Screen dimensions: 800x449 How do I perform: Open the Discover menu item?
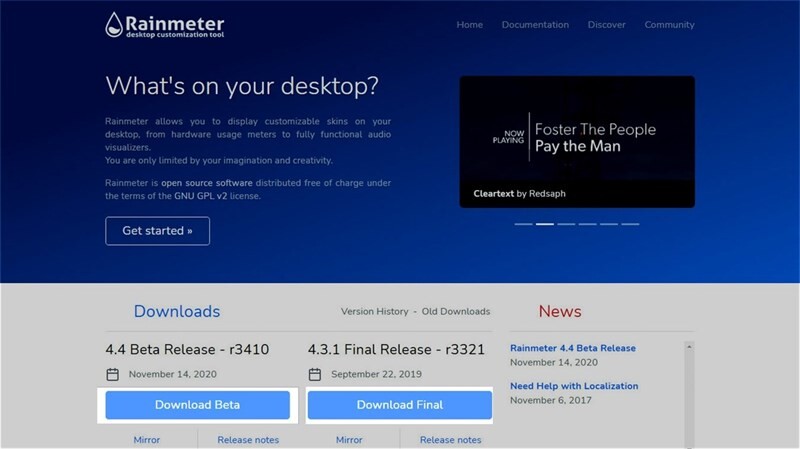[x=606, y=25]
